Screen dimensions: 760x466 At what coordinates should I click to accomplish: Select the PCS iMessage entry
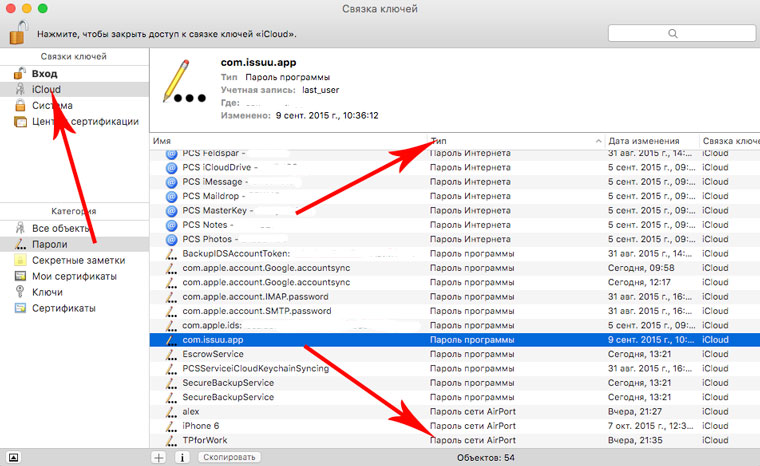tap(455, 182)
